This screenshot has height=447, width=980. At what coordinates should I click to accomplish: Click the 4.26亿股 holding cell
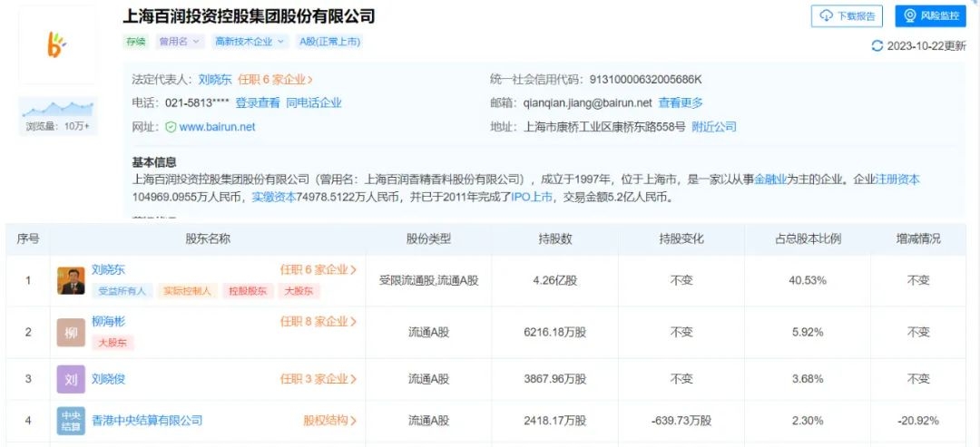pyautogui.click(x=555, y=280)
